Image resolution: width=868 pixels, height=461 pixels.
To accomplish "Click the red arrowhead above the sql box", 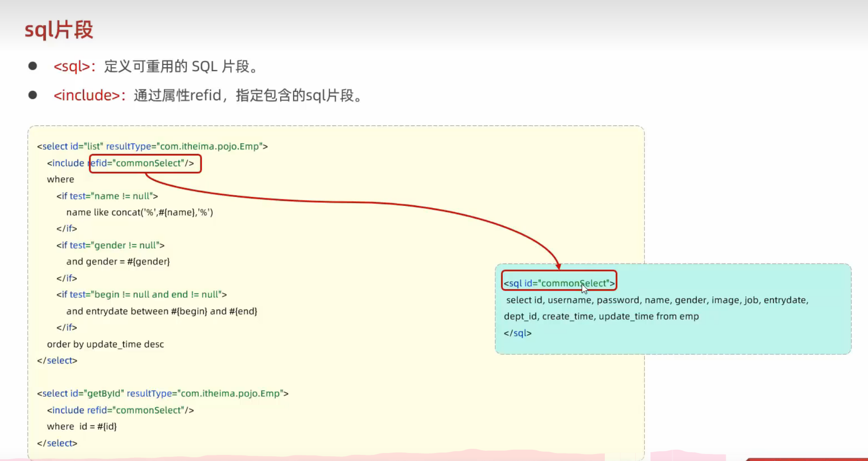I will click(558, 266).
